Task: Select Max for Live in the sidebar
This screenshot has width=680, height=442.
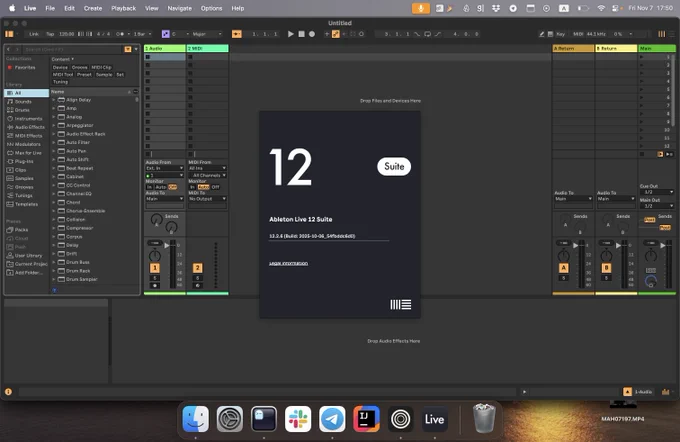Action: click(28, 153)
